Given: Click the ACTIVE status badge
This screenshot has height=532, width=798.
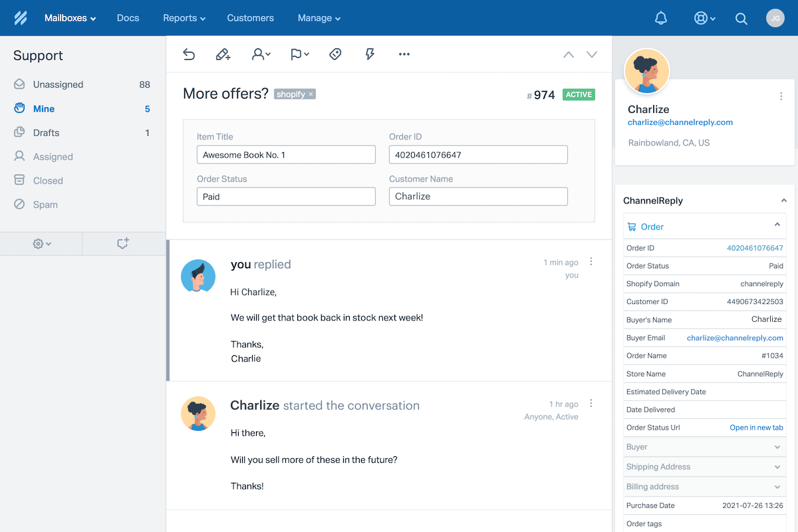Looking at the screenshot, I should click(x=579, y=94).
